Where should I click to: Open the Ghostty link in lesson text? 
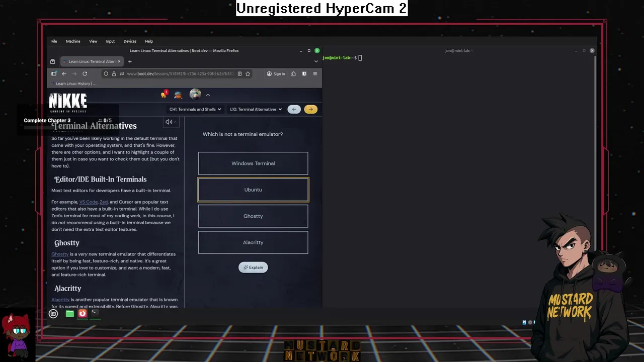[60, 254]
